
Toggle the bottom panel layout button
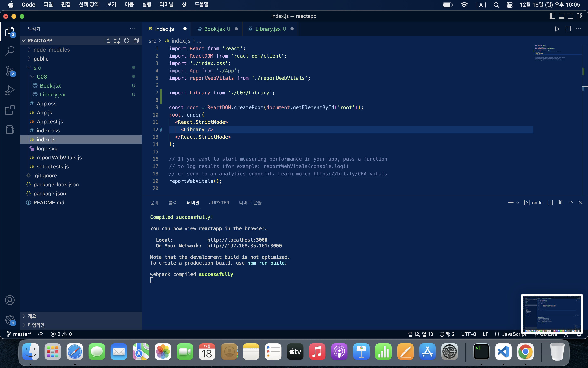click(561, 16)
